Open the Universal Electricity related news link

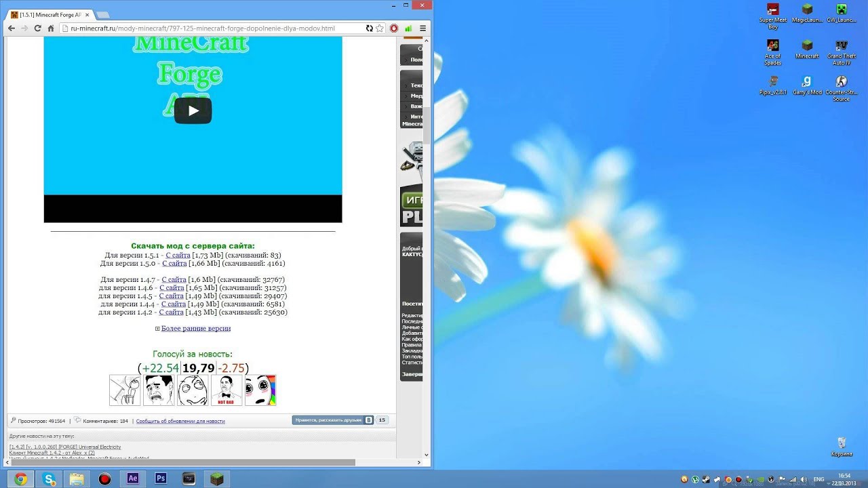65,447
